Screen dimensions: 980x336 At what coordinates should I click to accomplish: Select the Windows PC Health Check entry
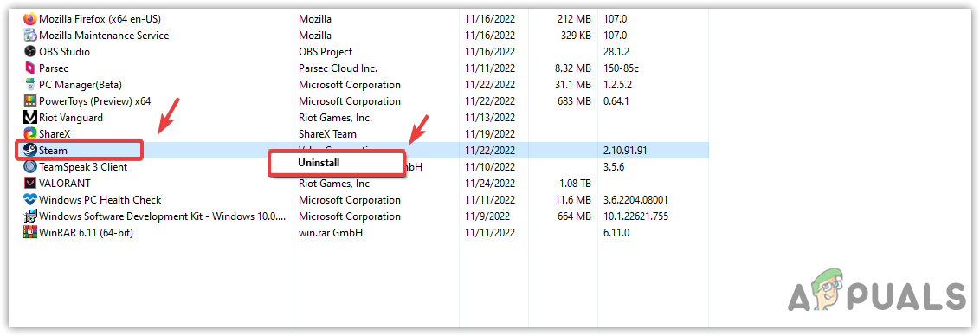tap(100, 200)
